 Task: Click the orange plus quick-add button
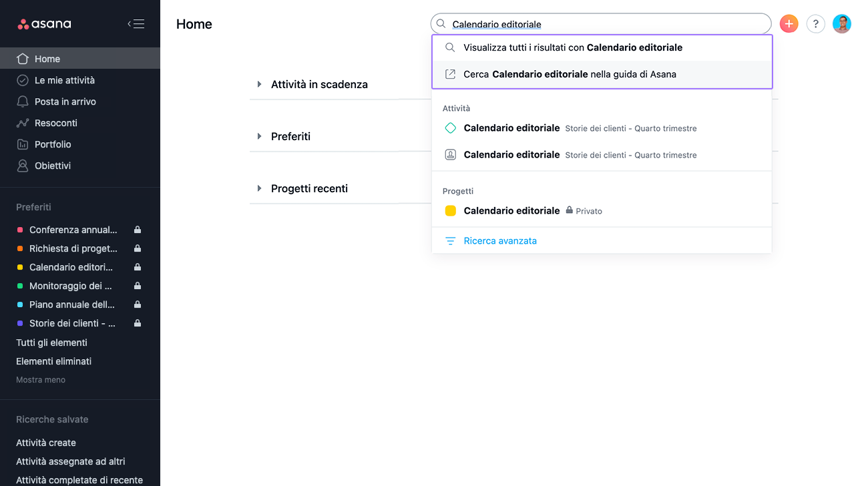(789, 24)
